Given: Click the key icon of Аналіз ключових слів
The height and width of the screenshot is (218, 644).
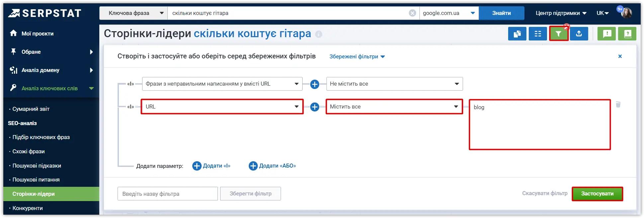Looking at the screenshot, I should 13,88.
